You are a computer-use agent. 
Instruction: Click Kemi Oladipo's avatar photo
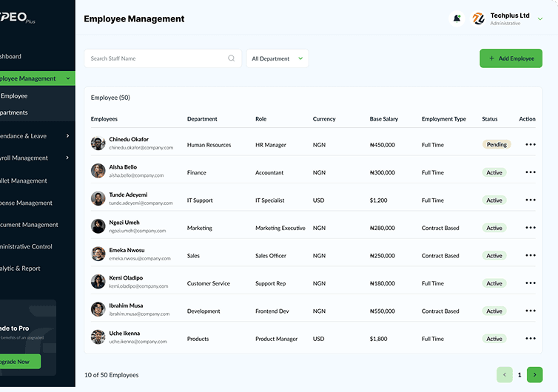pyautogui.click(x=98, y=282)
